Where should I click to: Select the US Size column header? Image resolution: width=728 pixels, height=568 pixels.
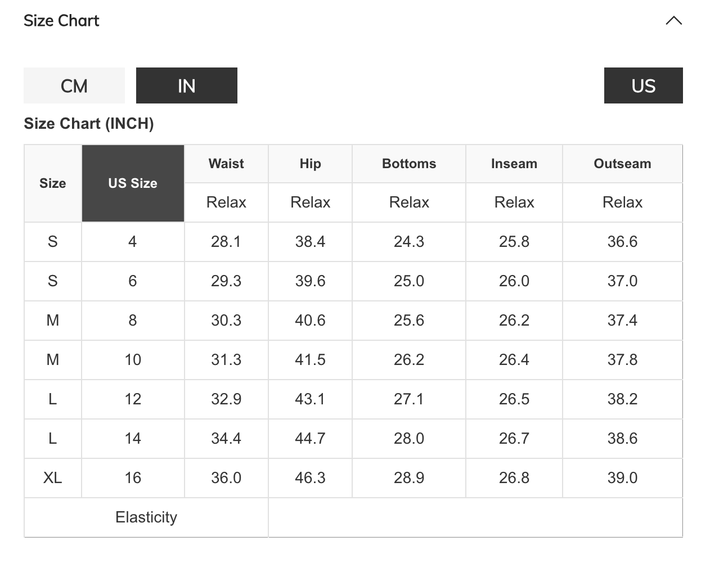coord(133,183)
